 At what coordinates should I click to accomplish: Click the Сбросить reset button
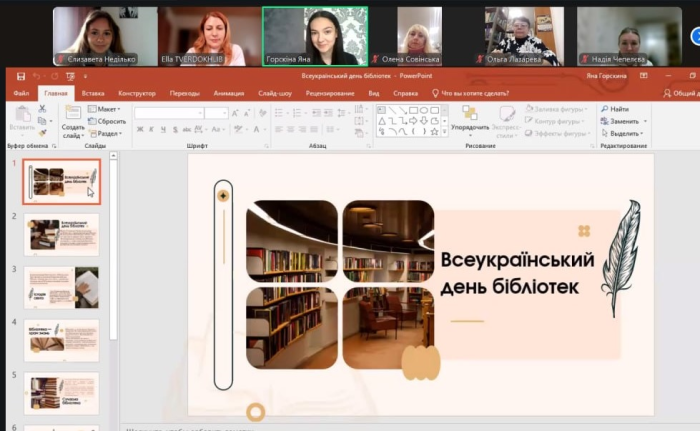(108, 121)
